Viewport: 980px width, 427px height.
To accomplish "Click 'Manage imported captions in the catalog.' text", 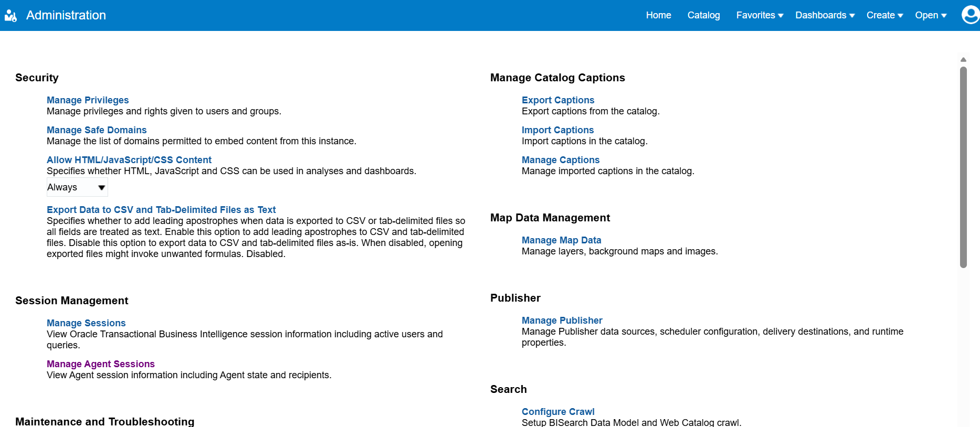I will (x=608, y=171).
